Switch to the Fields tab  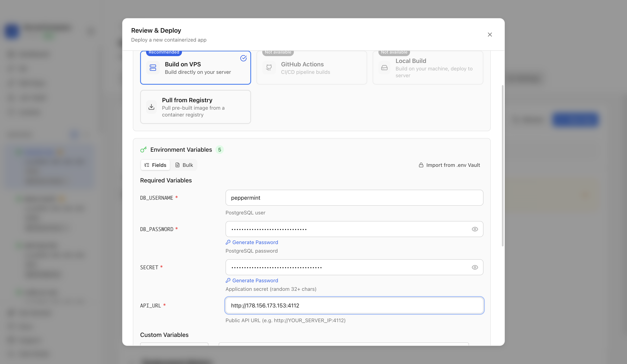[155, 165]
